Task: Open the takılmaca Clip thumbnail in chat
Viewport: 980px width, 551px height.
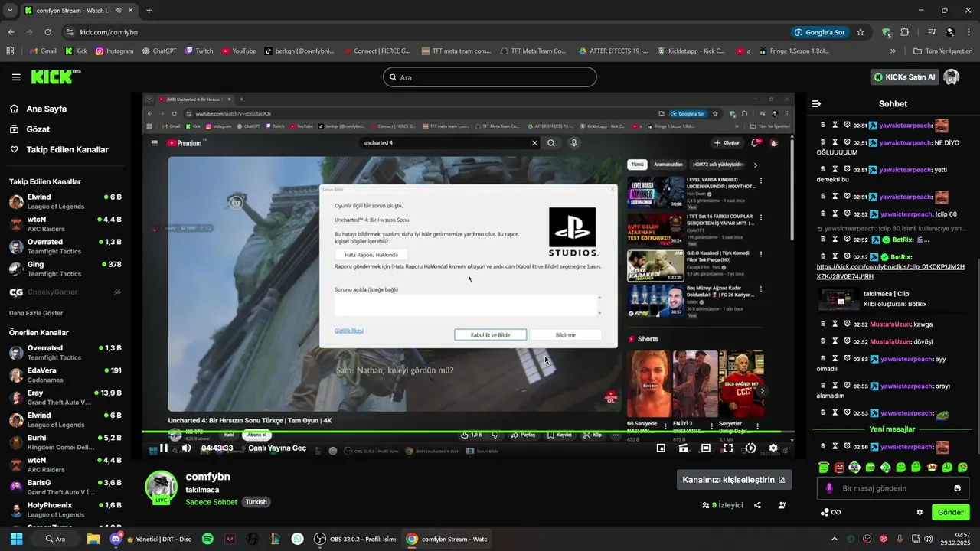Action: 838,298
